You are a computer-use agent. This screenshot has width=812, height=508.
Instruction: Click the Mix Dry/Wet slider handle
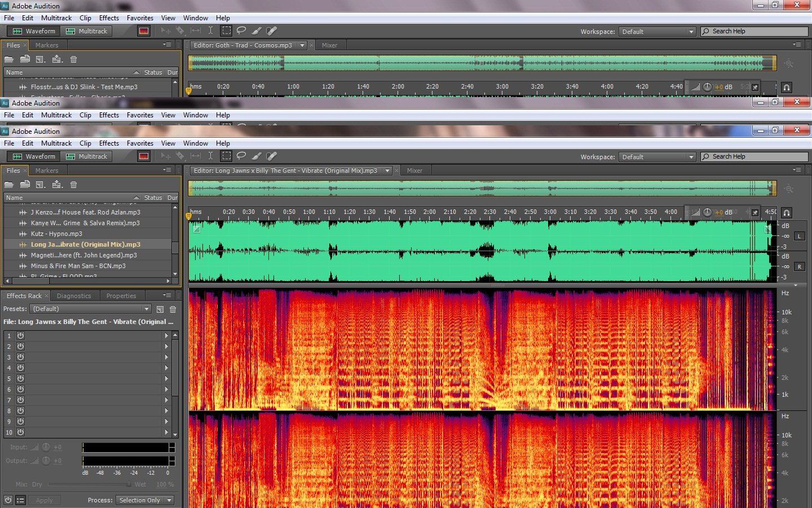129,484
